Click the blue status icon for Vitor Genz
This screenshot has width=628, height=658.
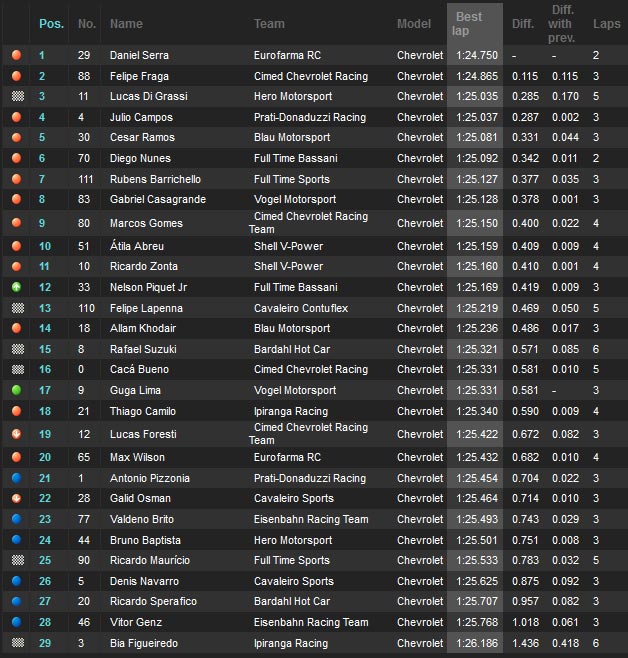coord(16,621)
